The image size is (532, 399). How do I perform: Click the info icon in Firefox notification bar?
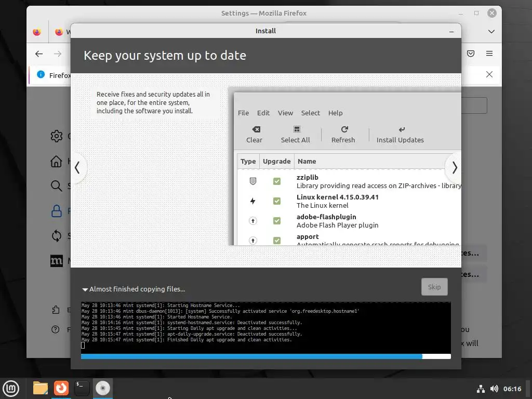41,74
